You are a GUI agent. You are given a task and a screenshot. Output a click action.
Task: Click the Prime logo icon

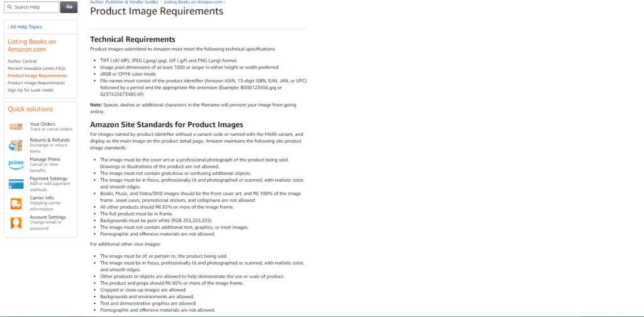16,164
